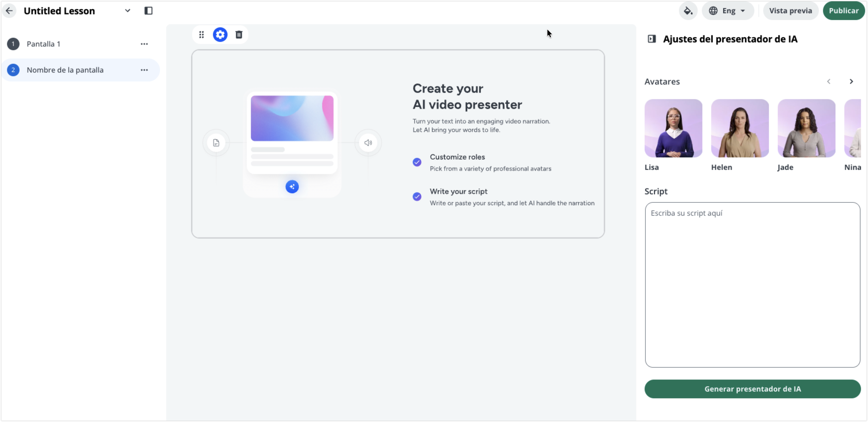Open options menu for Pantalla 1
The image size is (868, 422).
[144, 44]
